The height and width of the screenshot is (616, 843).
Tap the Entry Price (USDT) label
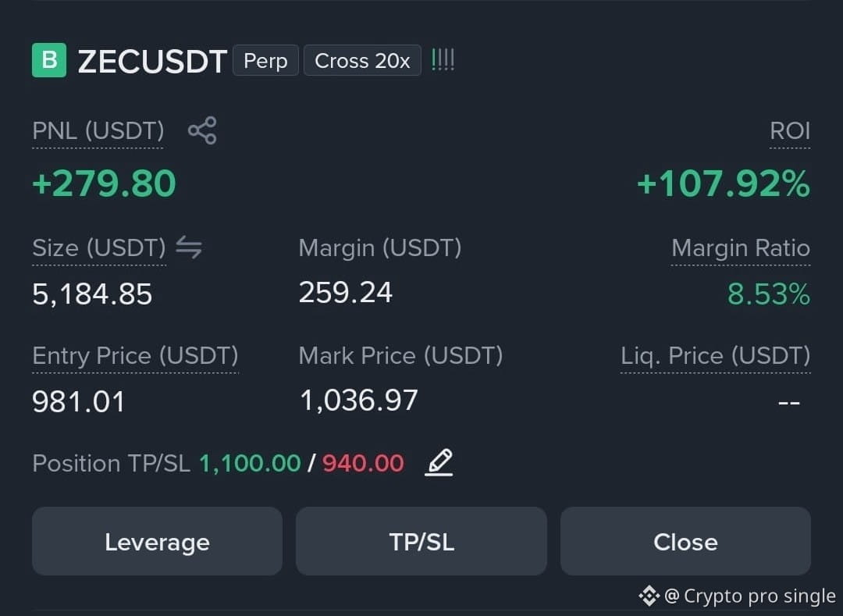(136, 356)
